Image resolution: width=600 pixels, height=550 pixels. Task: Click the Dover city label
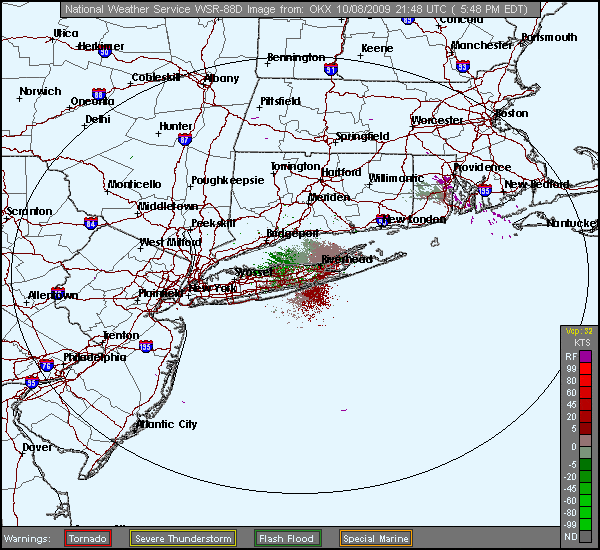(38, 447)
